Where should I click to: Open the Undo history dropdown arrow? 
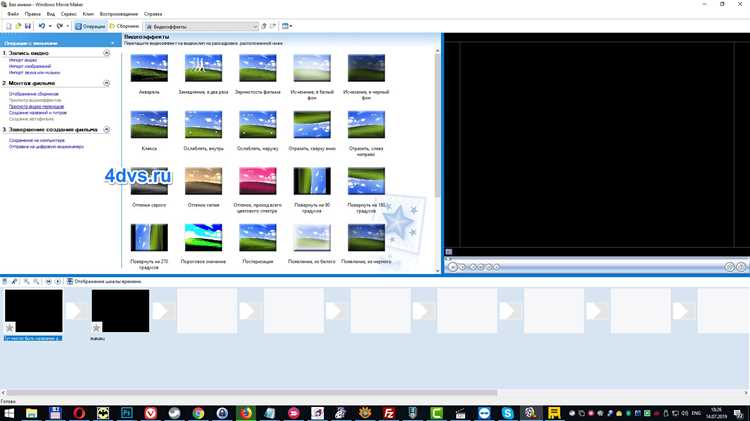pyautogui.click(x=50, y=26)
